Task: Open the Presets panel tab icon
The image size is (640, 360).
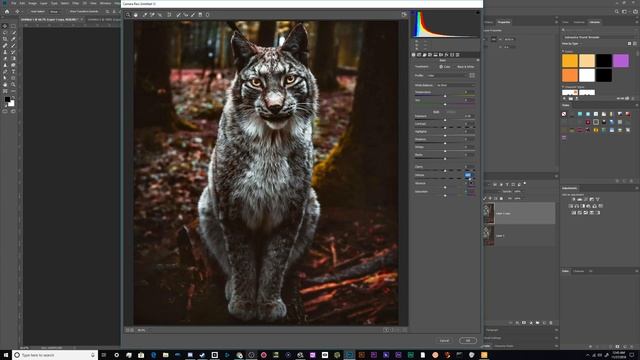Action: [458, 55]
